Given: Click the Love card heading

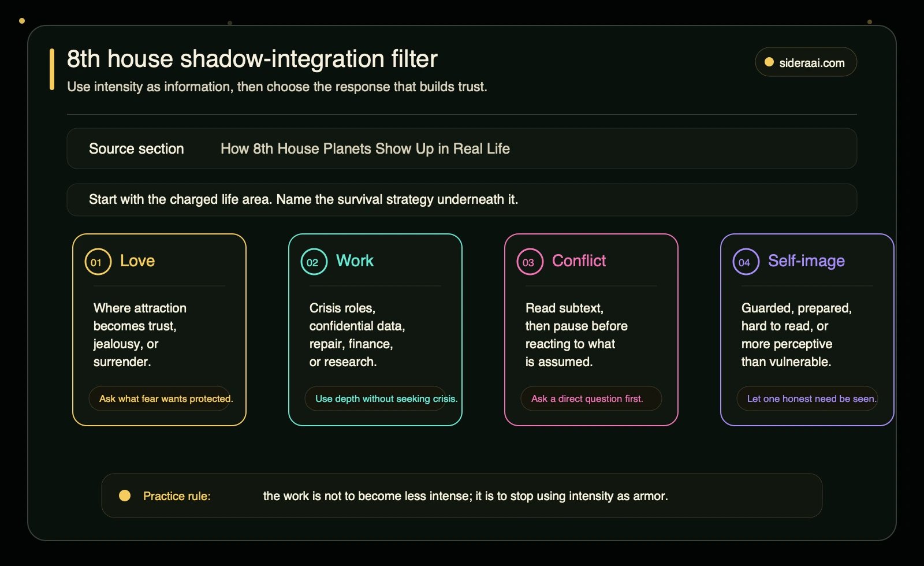Looking at the screenshot, I should (137, 261).
